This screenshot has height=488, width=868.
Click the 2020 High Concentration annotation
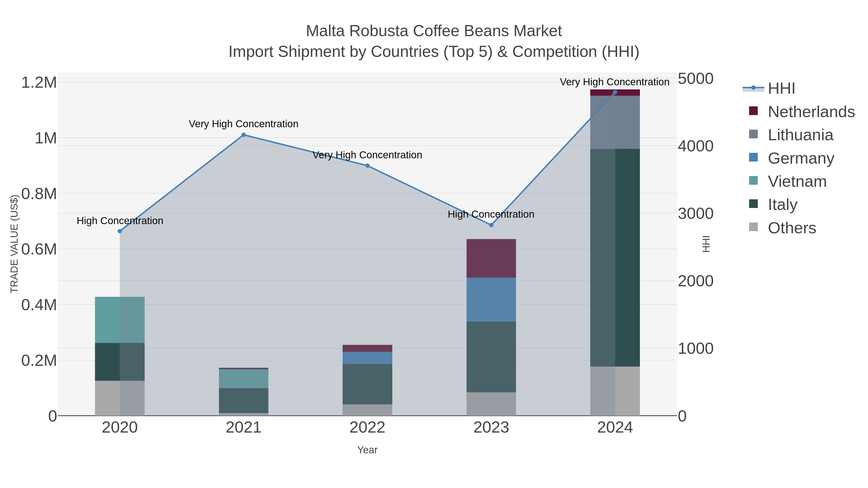(120, 221)
